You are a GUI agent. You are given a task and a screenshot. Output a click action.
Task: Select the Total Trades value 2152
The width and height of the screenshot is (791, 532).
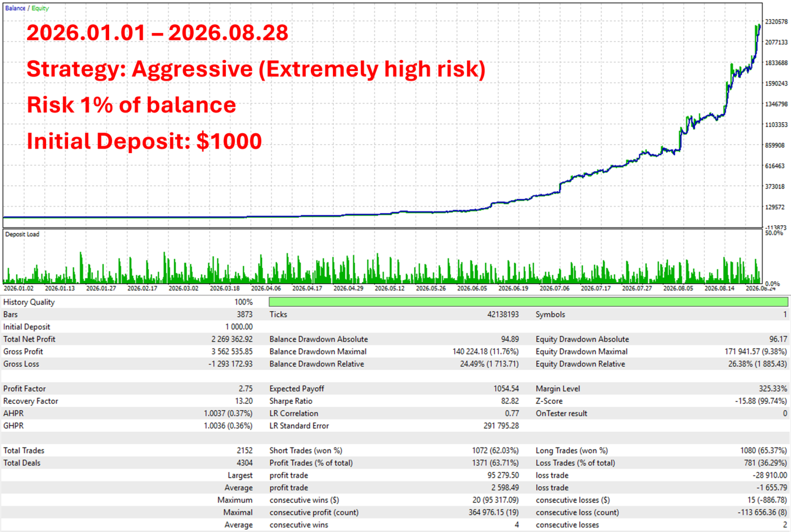(244, 451)
